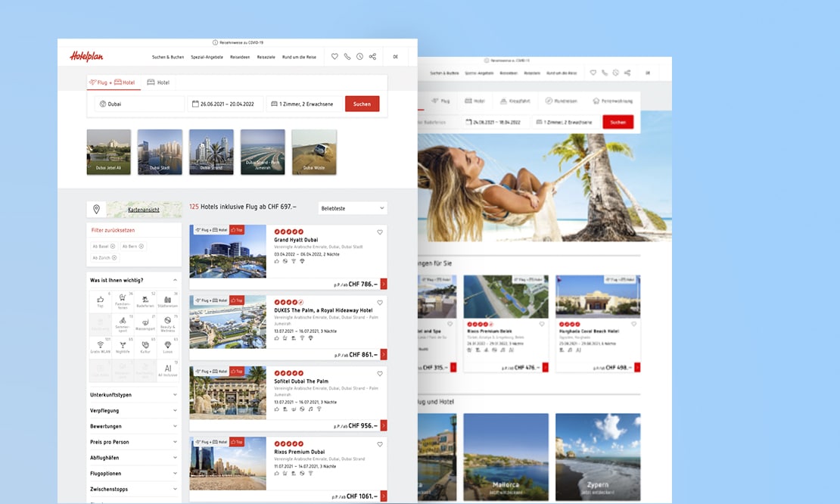
Task: Add Rixos Premium Dubai to favorites
Action: [380, 444]
